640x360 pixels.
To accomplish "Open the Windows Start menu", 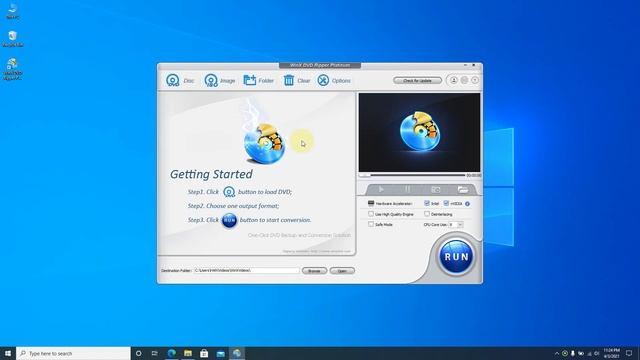I will pos(8,353).
